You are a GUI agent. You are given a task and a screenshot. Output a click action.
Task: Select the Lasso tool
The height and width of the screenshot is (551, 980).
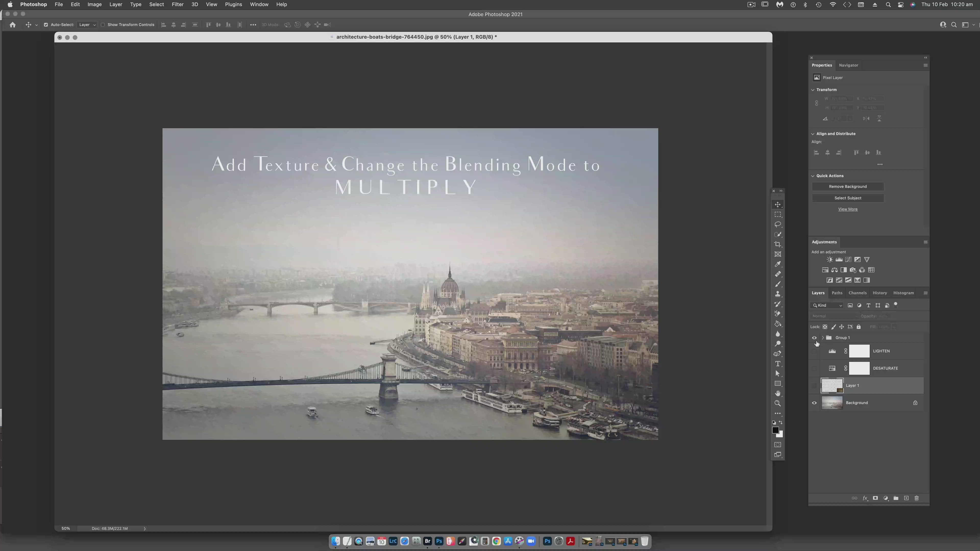point(778,224)
